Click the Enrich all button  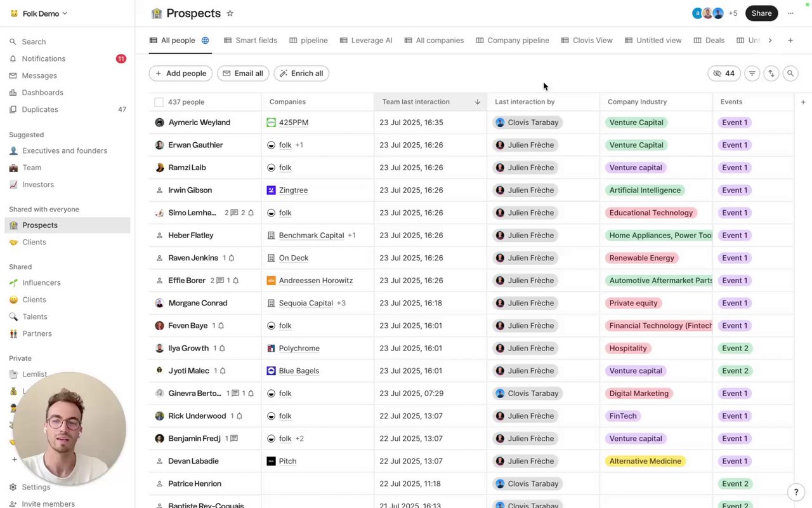click(x=301, y=74)
